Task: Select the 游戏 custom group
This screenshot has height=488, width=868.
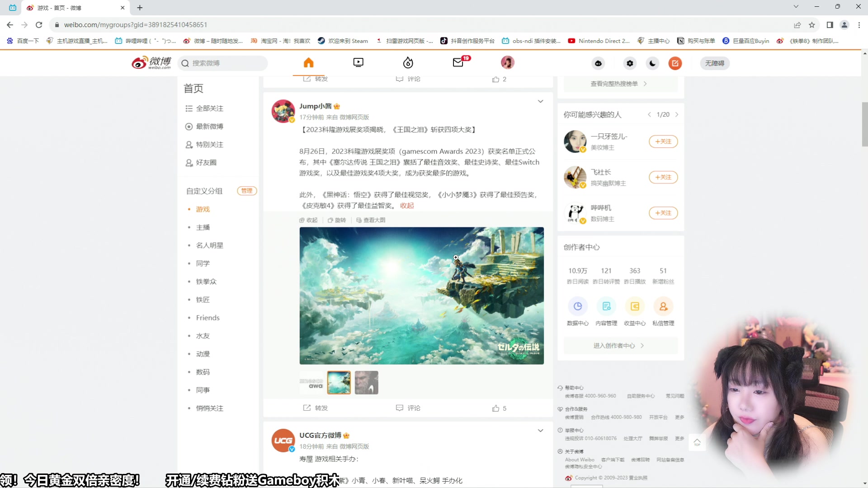Action: [203, 209]
